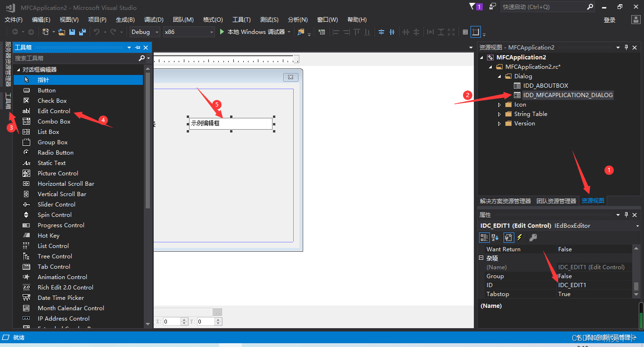This screenshot has height=347, width=644.
Task: Sort properties alphabetically
Action: 495,237
